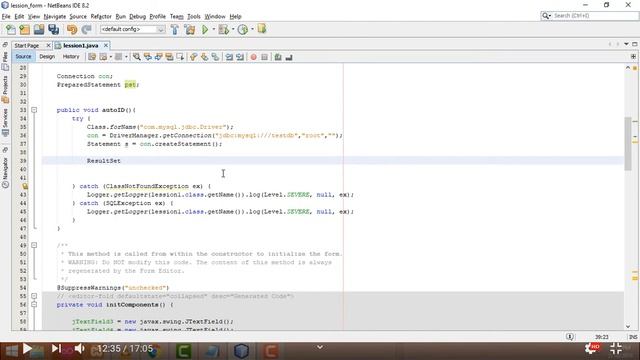
Task: Open the Projects side panel
Action: click(5, 89)
